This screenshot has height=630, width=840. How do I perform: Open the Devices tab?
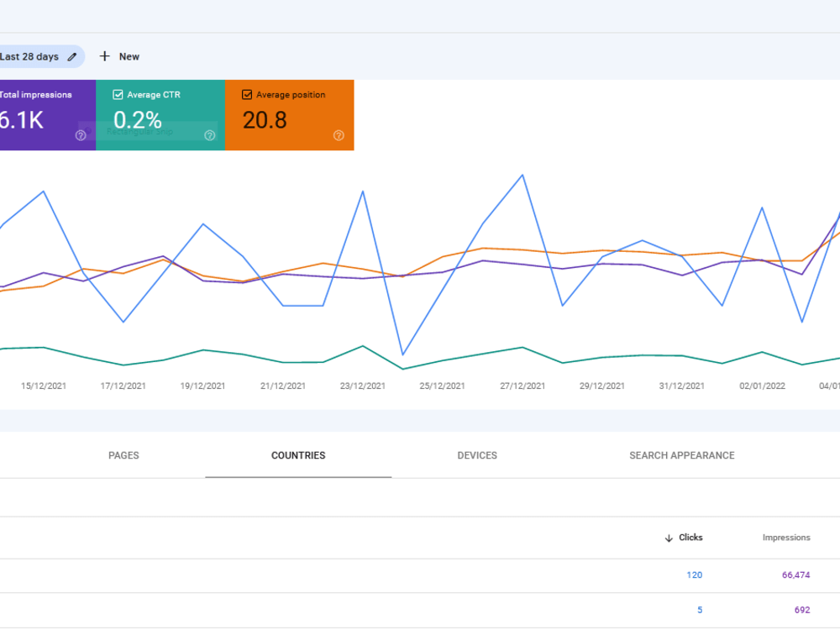[x=477, y=455]
